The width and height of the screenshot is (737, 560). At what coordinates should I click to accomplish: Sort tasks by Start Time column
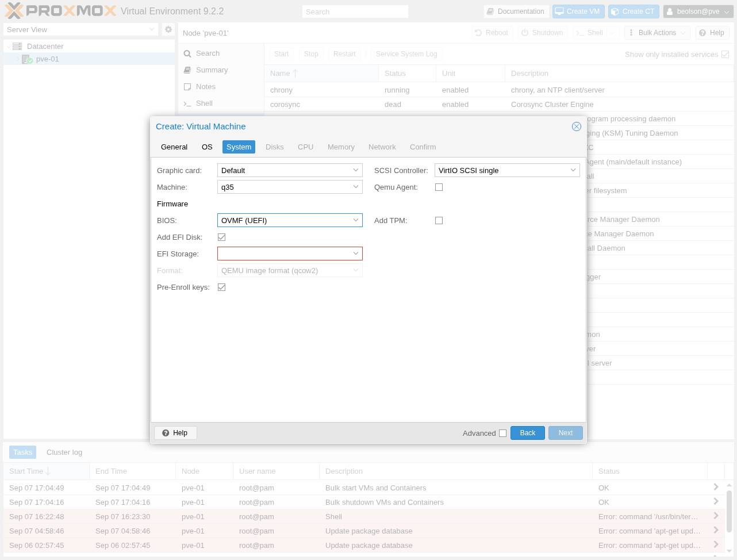pos(46,471)
